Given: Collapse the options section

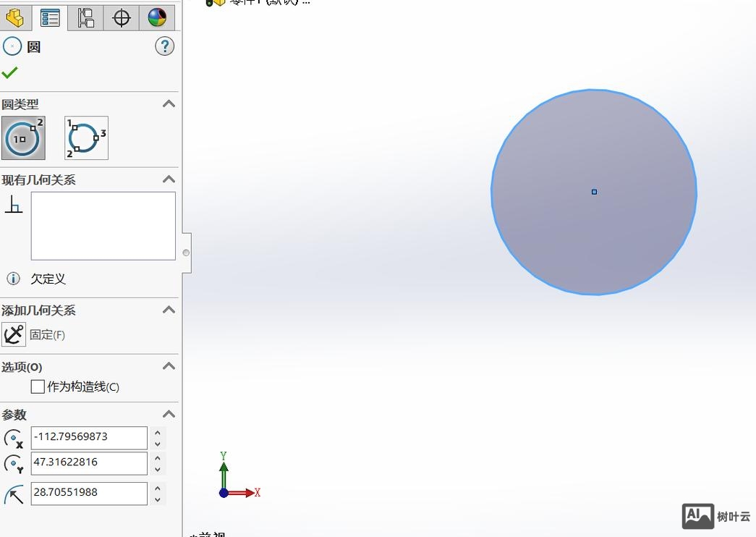Looking at the screenshot, I should (169, 366).
